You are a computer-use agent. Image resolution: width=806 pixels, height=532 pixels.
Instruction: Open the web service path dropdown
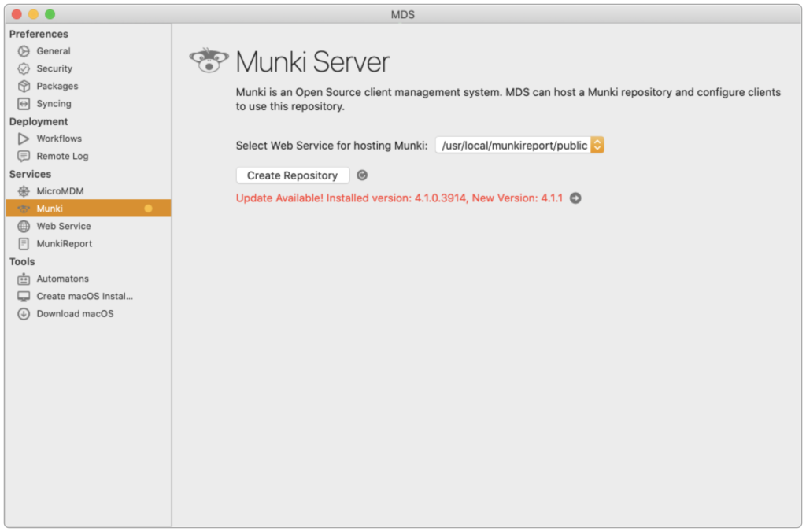pos(519,145)
